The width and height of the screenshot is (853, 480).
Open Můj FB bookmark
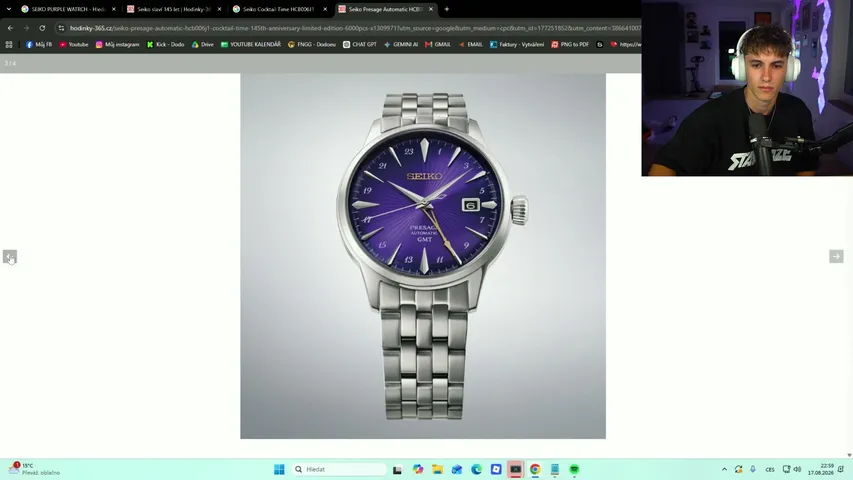tap(39, 45)
